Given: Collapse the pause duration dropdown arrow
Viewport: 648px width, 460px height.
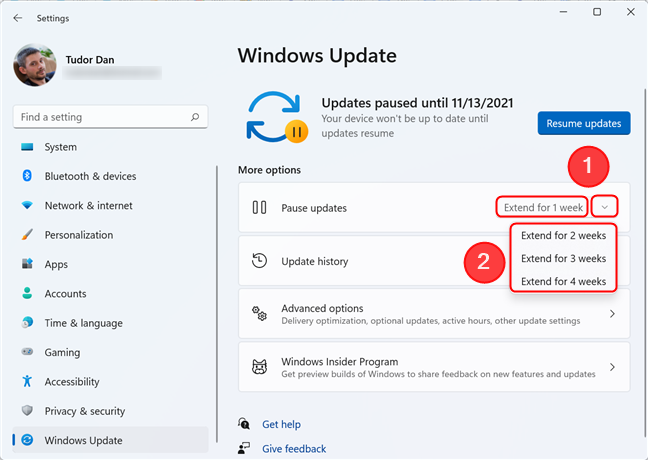Looking at the screenshot, I should 605,207.
